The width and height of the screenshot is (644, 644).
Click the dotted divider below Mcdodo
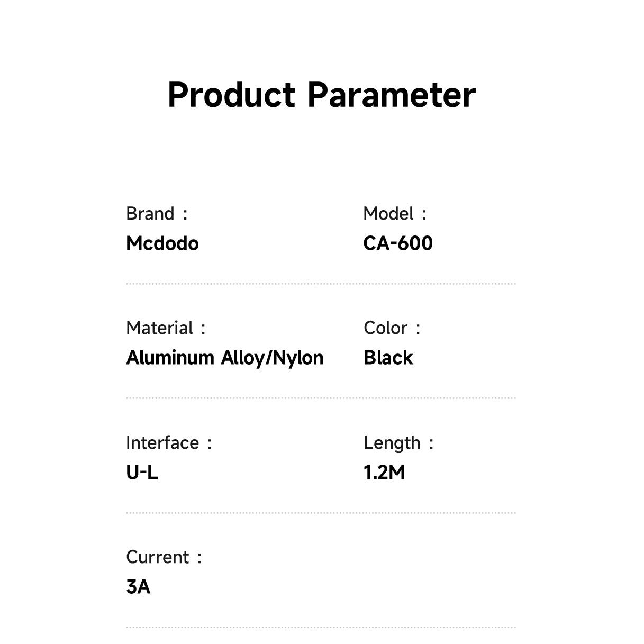pos(321,284)
